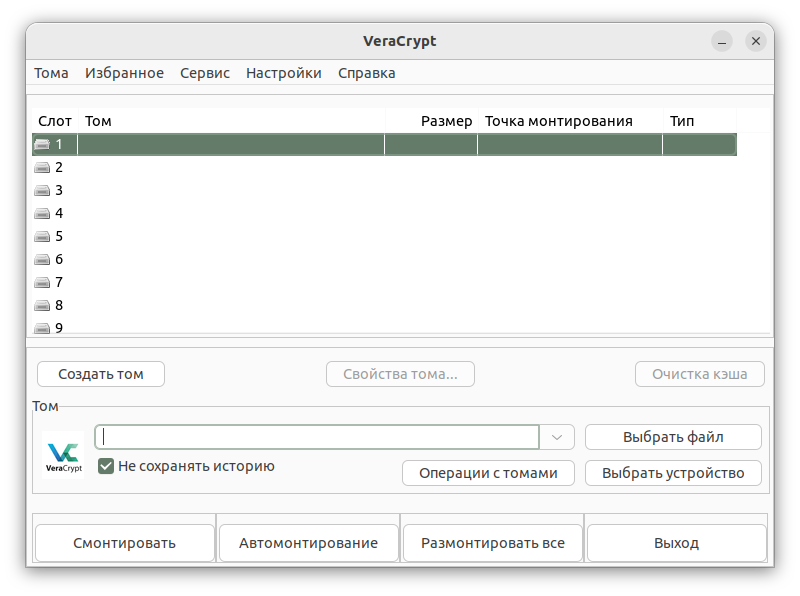
Task: Toggle 'Не сохранять историю' checkbox
Action: [106, 466]
